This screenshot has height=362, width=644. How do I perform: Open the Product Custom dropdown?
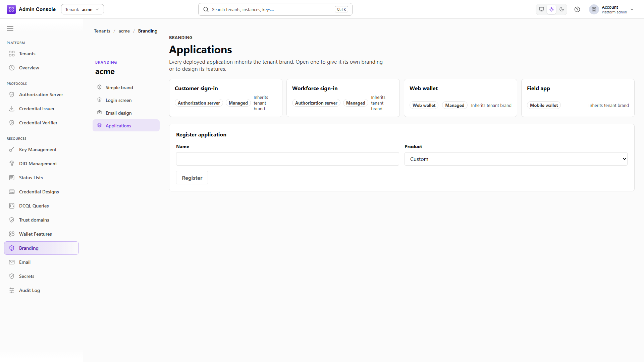point(516,159)
